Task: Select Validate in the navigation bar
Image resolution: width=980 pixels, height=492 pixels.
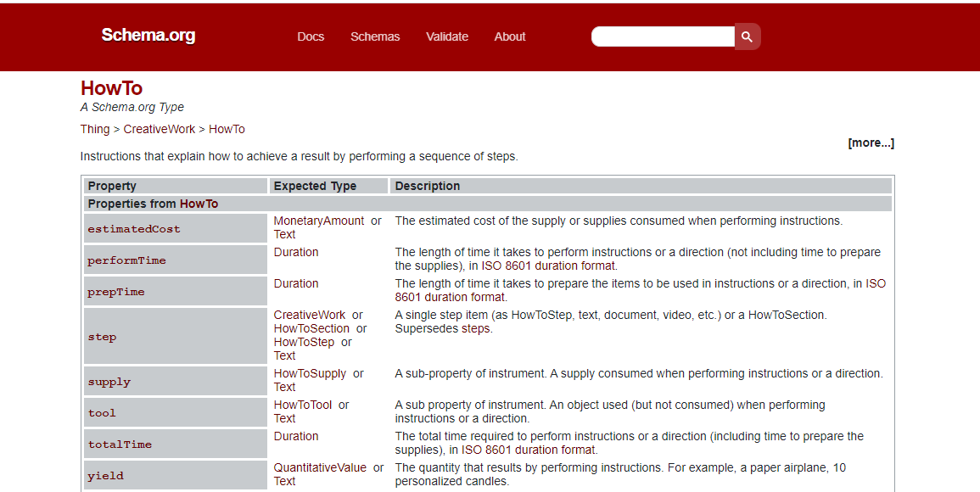Action: 447,36
